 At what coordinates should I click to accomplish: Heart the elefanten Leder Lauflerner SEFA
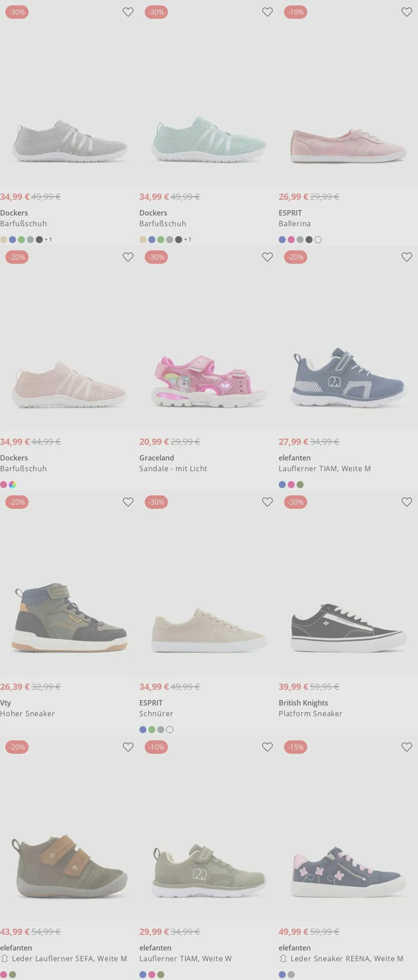128,747
